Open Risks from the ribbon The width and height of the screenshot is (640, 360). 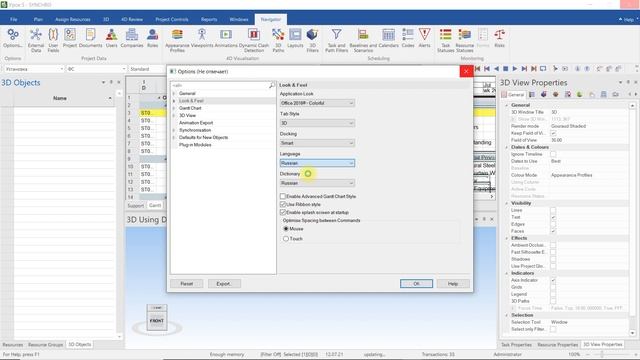(500, 38)
